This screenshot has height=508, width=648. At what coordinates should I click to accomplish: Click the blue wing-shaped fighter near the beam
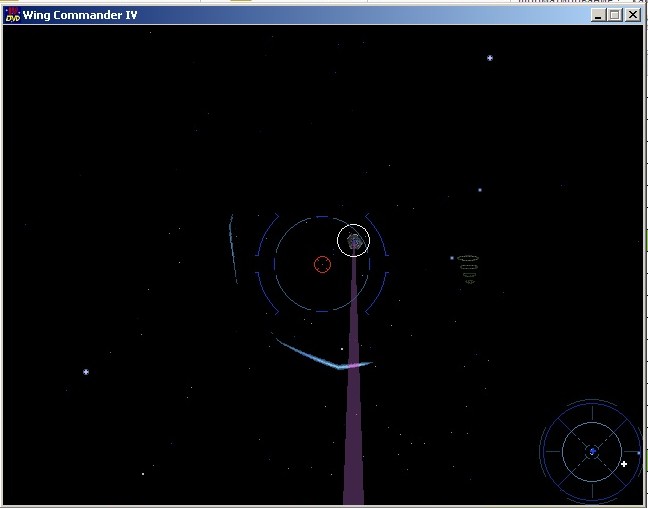(x=324, y=354)
